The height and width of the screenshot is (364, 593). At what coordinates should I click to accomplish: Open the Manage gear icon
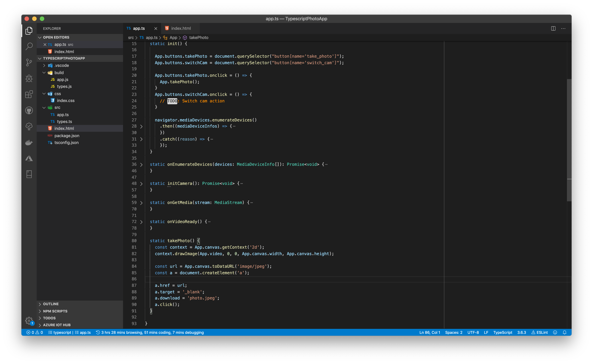click(29, 320)
